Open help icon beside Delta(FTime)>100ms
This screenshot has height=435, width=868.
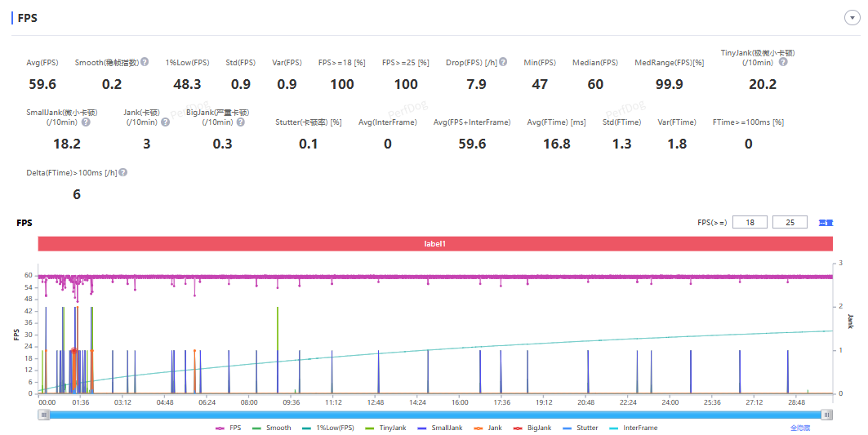[x=123, y=172]
